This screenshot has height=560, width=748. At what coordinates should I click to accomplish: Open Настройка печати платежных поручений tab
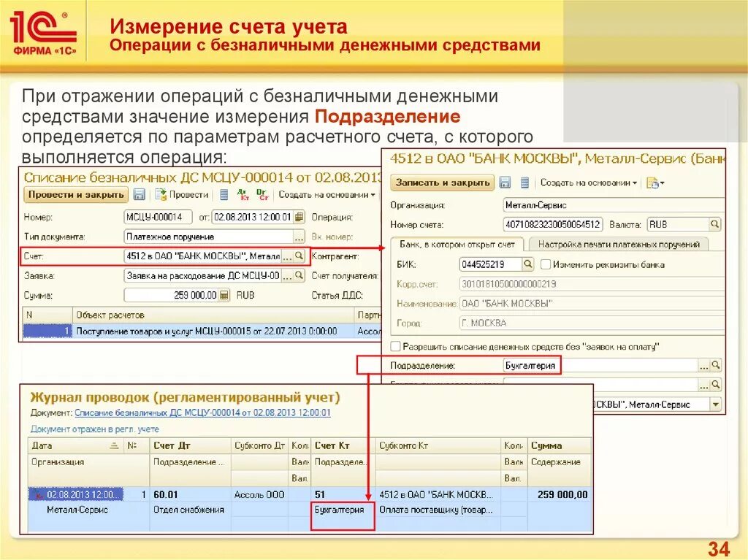coord(619,245)
